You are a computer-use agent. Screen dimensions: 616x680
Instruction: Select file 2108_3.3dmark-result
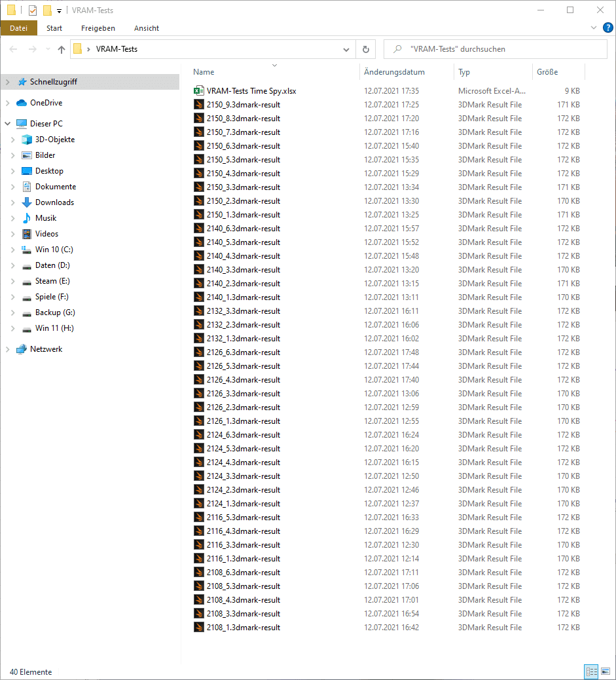click(x=243, y=614)
